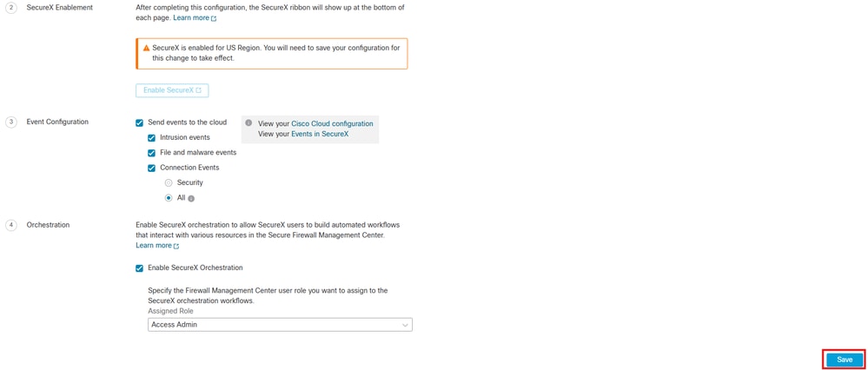Viewport: 868px width, 370px height.
Task: Toggle File and malware events checkbox
Action: click(151, 153)
